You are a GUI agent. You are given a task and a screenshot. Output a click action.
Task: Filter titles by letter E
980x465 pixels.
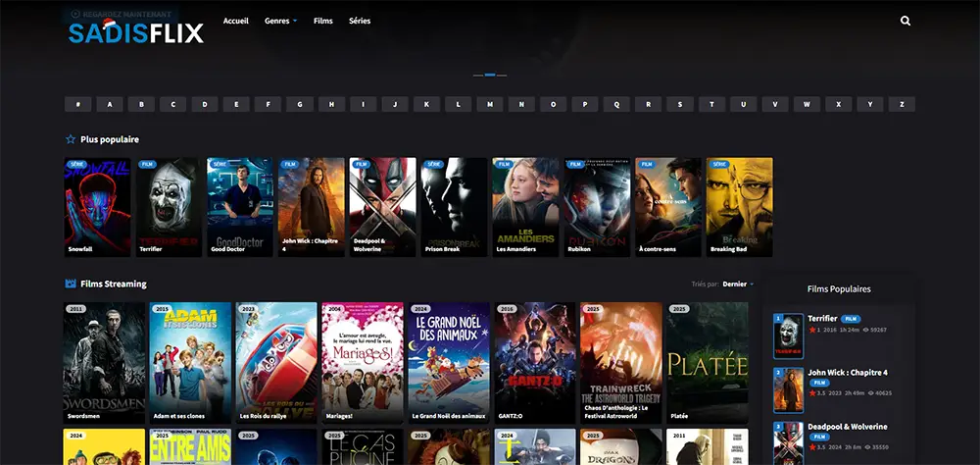click(x=236, y=105)
